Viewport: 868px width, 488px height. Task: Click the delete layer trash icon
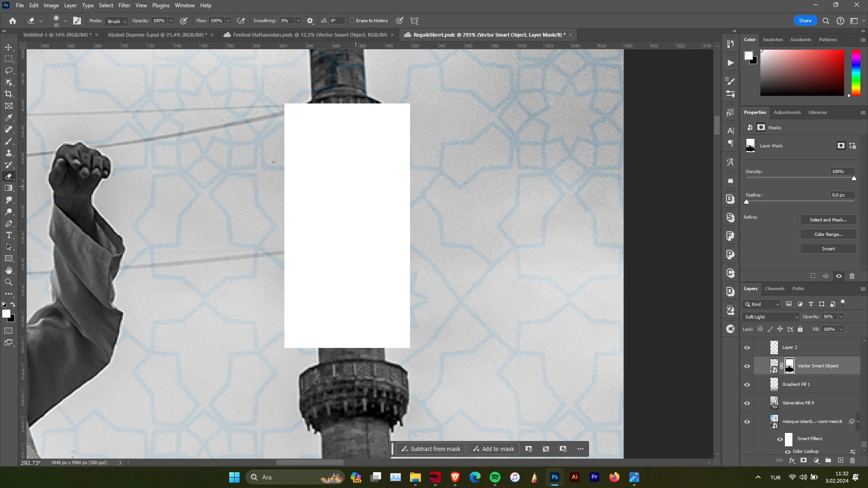click(x=852, y=460)
